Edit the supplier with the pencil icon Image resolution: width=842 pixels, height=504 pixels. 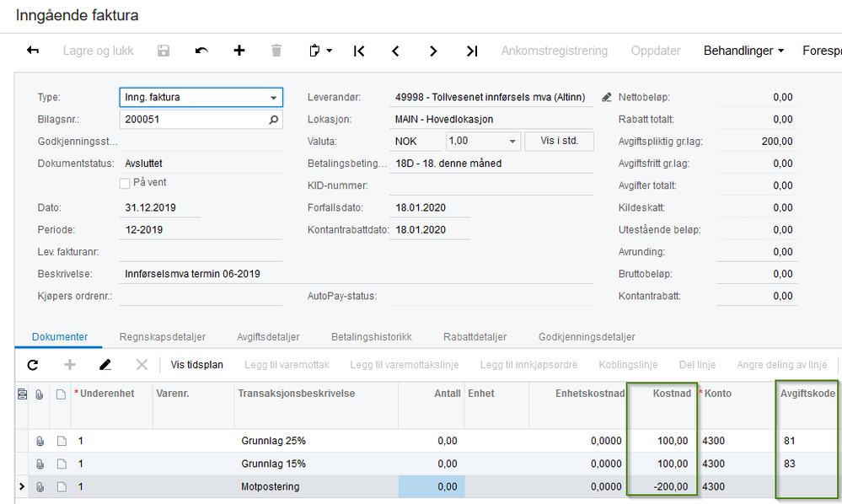pos(606,97)
